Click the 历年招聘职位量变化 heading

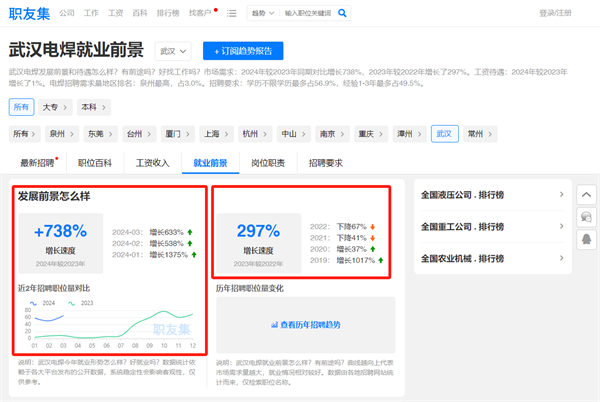[249, 288]
